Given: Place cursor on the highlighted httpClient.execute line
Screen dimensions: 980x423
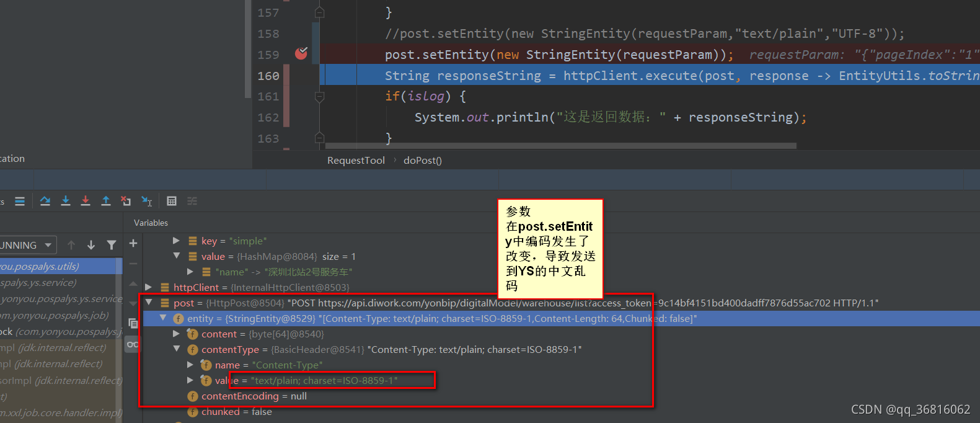Looking at the screenshot, I should [650, 76].
